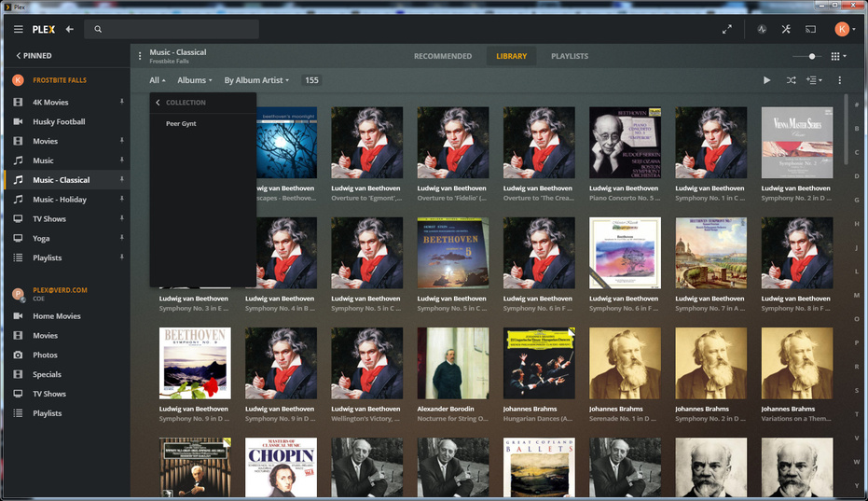The height and width of the screenshot is (501, 868).
Task: Open the add to playlist dropdown
Action: tap(814, 80)
